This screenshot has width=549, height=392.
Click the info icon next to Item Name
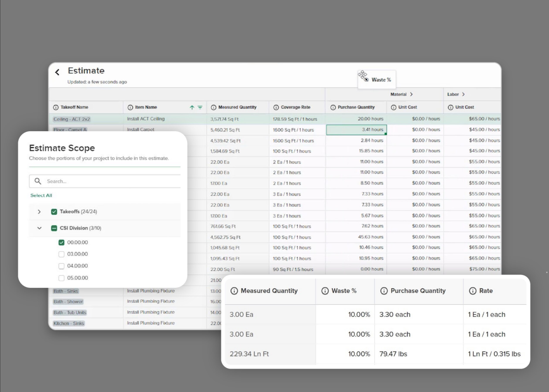[130, 107]
